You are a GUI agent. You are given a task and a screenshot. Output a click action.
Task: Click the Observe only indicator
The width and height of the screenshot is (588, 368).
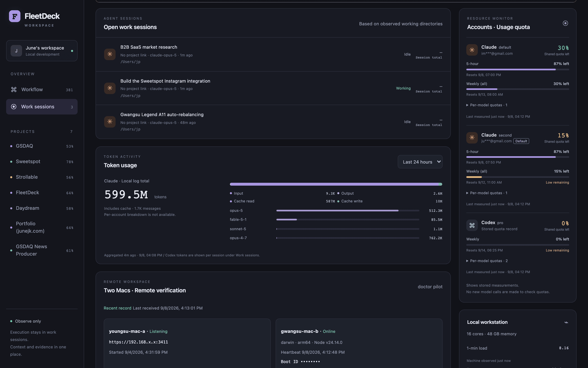(x=26, y=321)
